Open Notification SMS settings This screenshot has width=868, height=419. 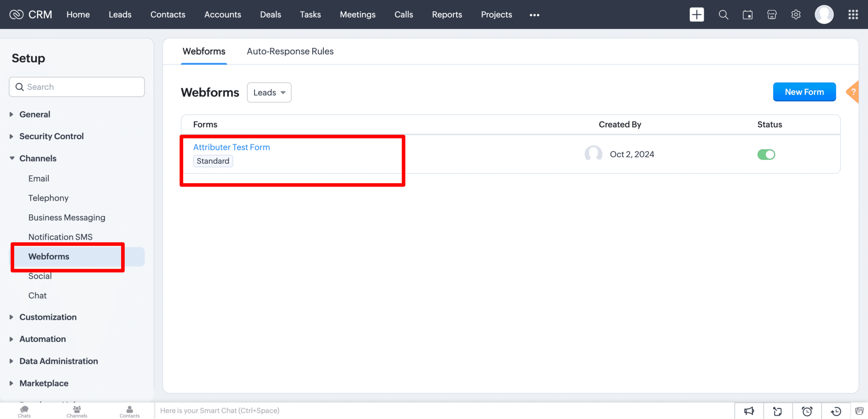[x=60, y=237]
